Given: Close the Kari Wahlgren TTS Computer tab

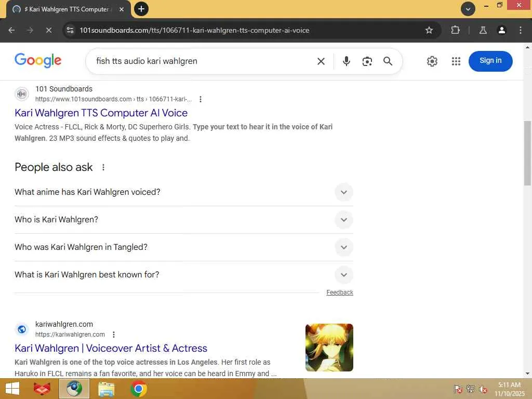Looking at the screenshot, I should coord(122,9).
